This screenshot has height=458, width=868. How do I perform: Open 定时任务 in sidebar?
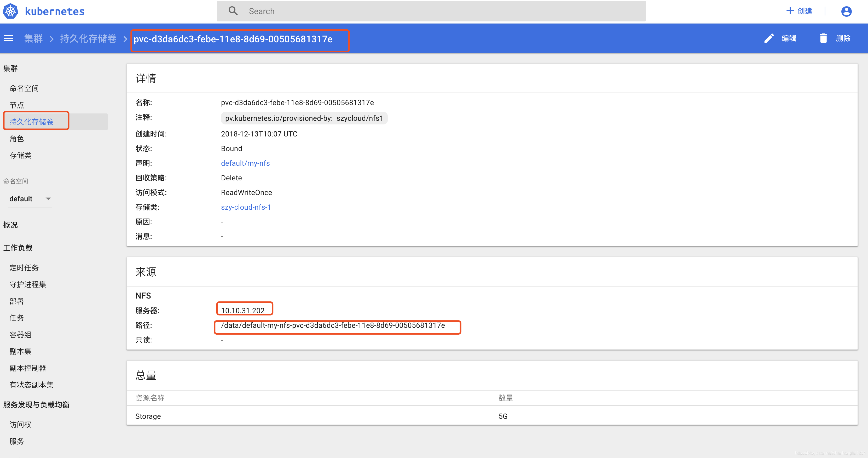24,268
